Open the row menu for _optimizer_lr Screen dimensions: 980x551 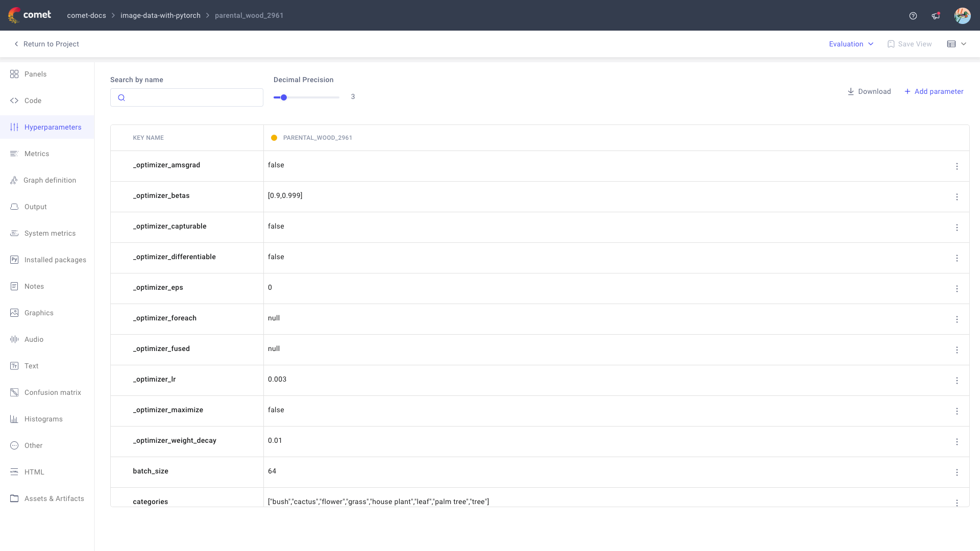pyautogui.click(x=957, y=381)
